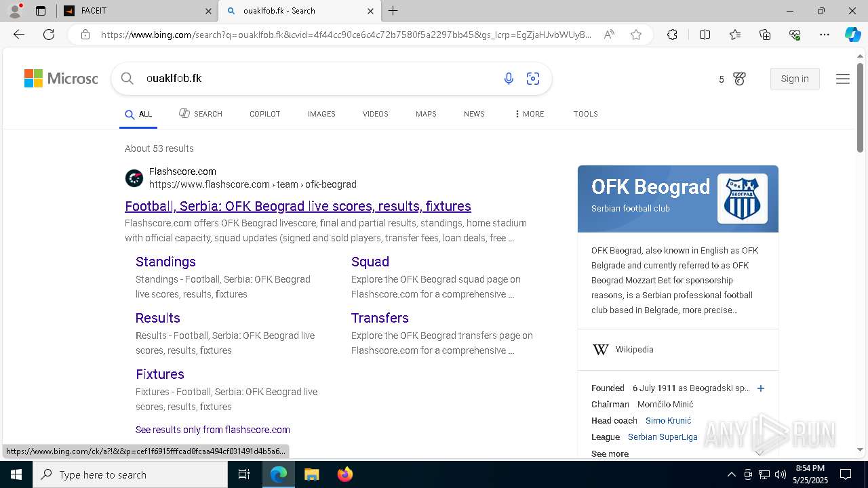This screenshot has width=868, height=488.
Task: Open the Squad sublink
Action: 370,262
